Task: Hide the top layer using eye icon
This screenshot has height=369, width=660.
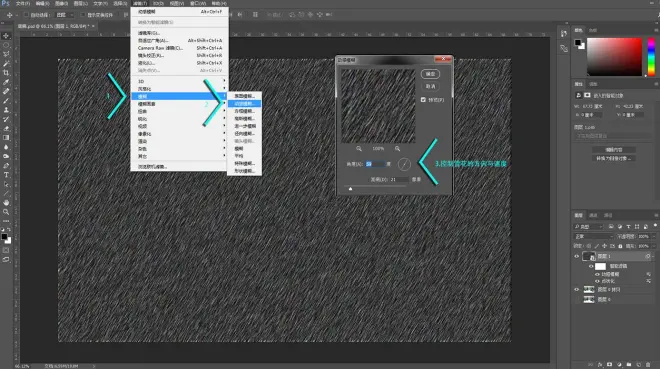Action: [x=577, y=256]
